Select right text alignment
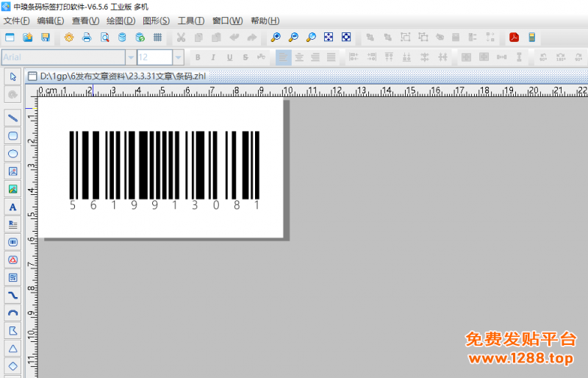 (315, 57)
